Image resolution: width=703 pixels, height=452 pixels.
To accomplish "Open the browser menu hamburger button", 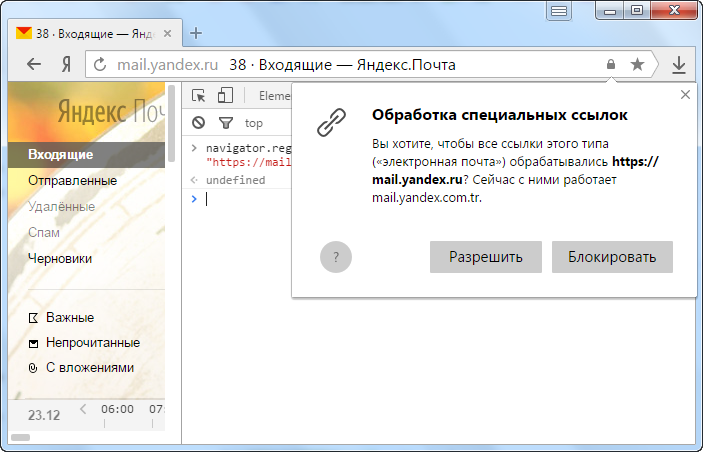I will point(559,11).
